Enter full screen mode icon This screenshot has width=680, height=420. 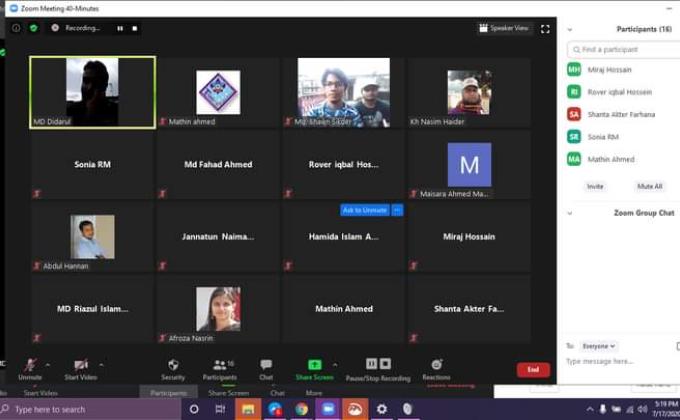click(545, 29)
